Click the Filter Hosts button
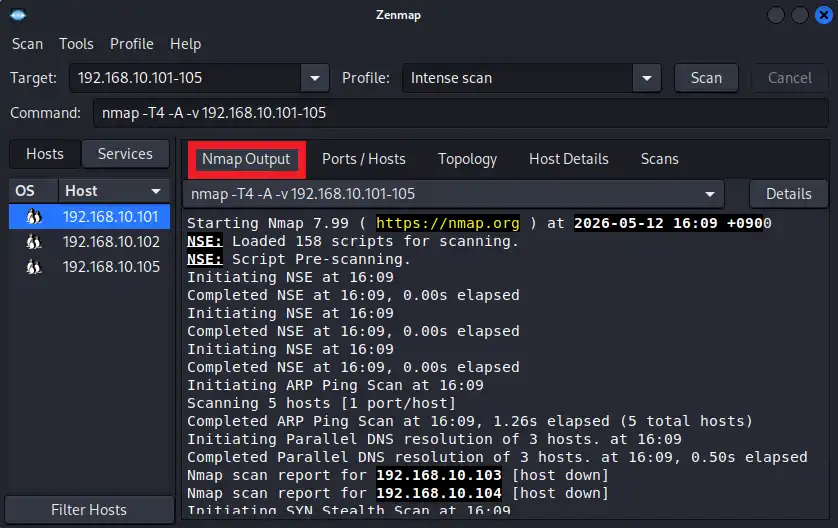The image size is (838, 528). (x=89, y=510)
